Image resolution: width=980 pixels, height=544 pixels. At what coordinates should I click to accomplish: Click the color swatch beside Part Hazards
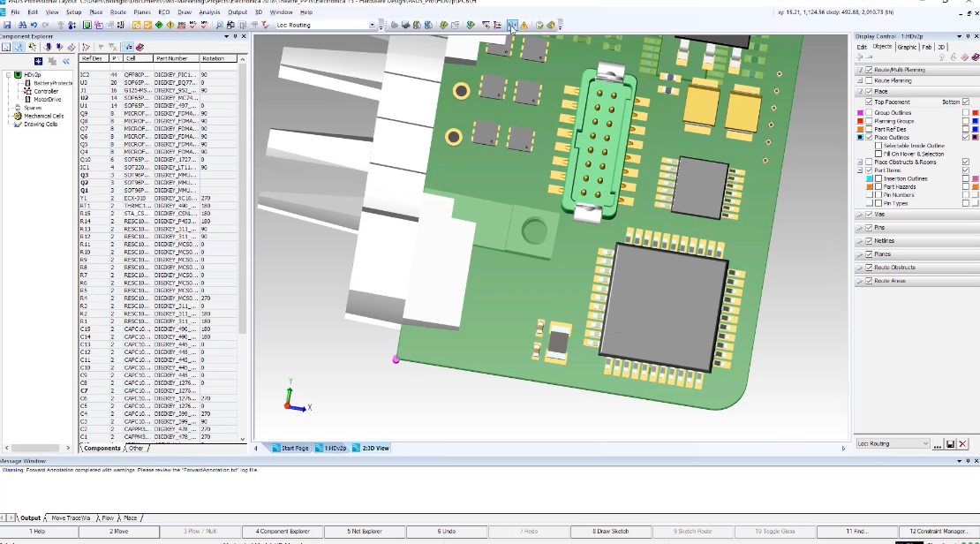(869, 185)
